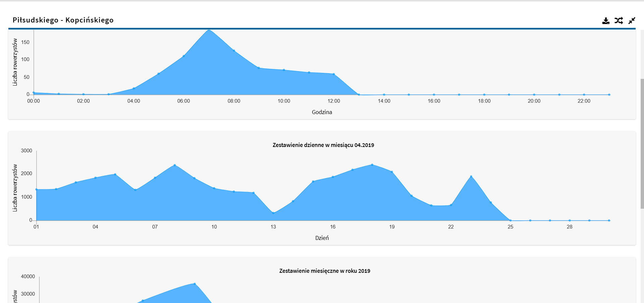Select the hourly data point at 12:00
Image resolution: width=644 pixels, height=303 pixels.
(334, 74)
